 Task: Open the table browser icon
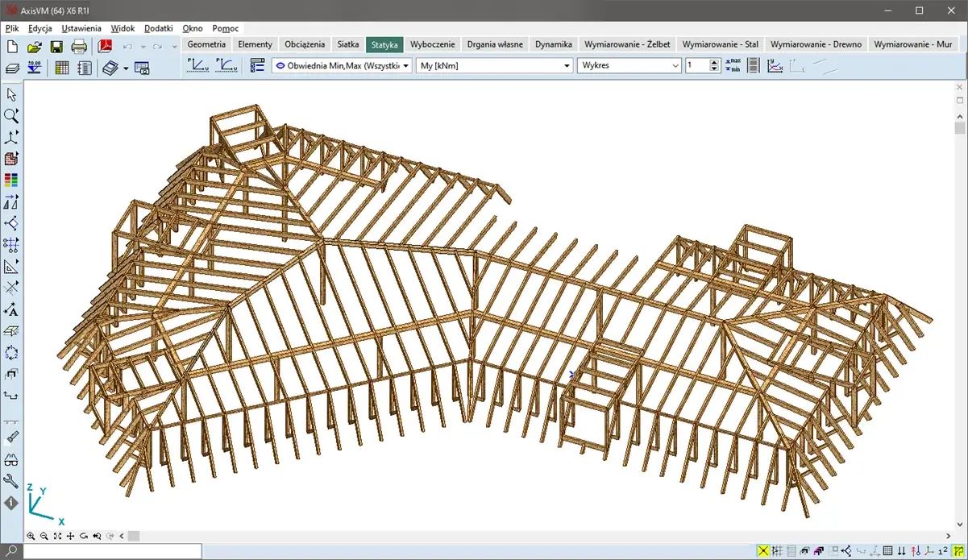[x=62, y=68]
